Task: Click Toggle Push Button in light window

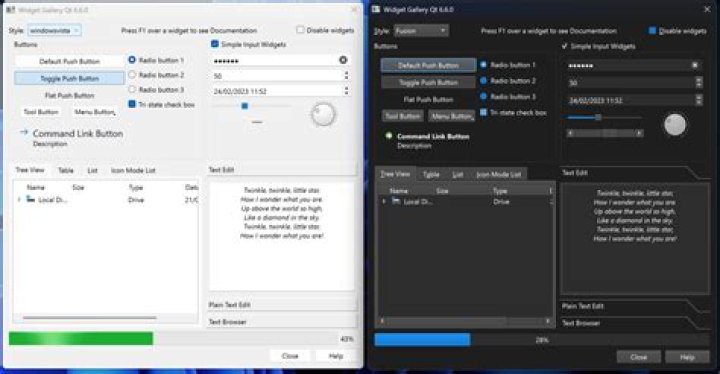Action: 69,79
